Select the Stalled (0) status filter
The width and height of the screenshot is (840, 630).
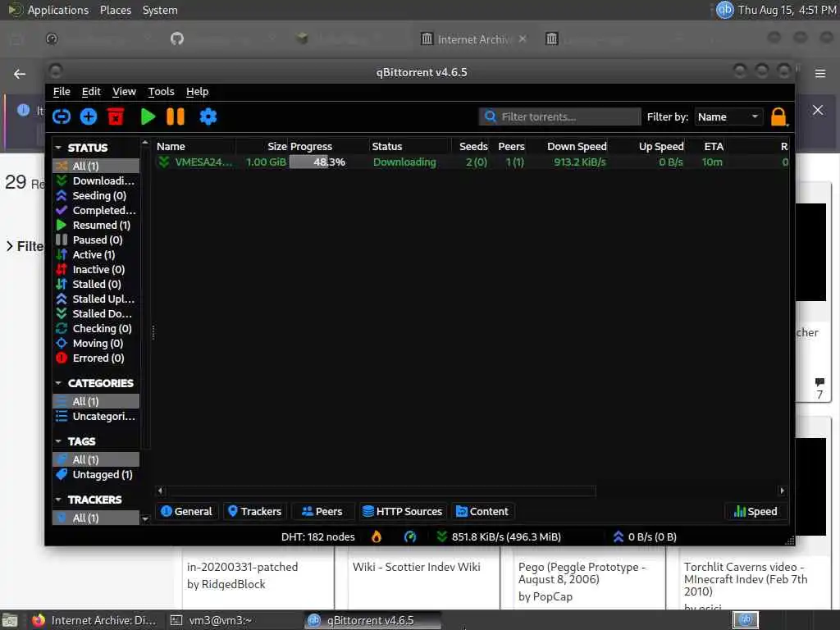coord(97,284)
